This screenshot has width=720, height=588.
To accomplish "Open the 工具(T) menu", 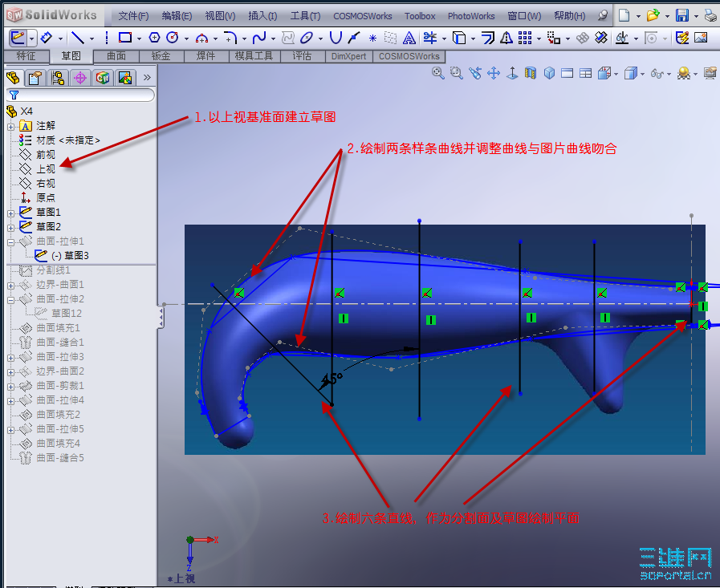I will click(x=305, y=16).
